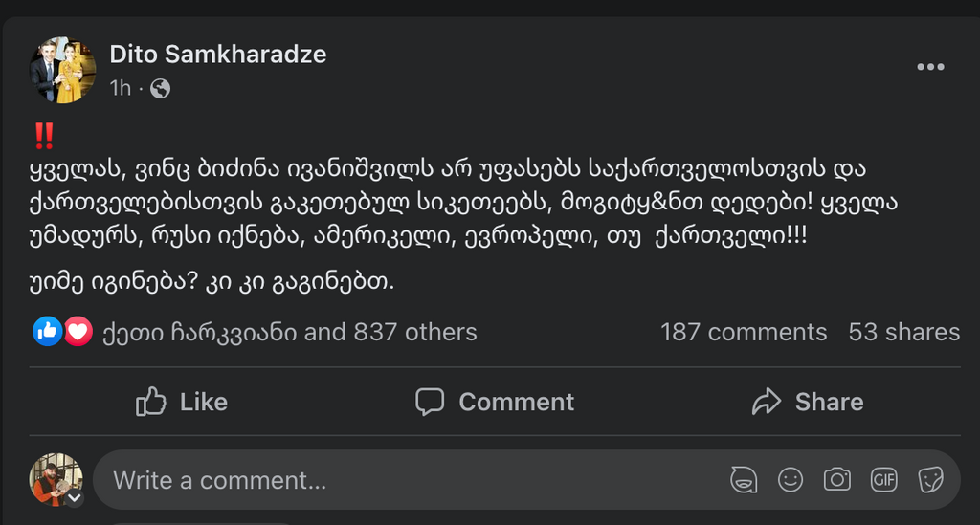This screenshot has width=980, height=525.
Task: View the 53 shares list
Action: tap(903, 332)
